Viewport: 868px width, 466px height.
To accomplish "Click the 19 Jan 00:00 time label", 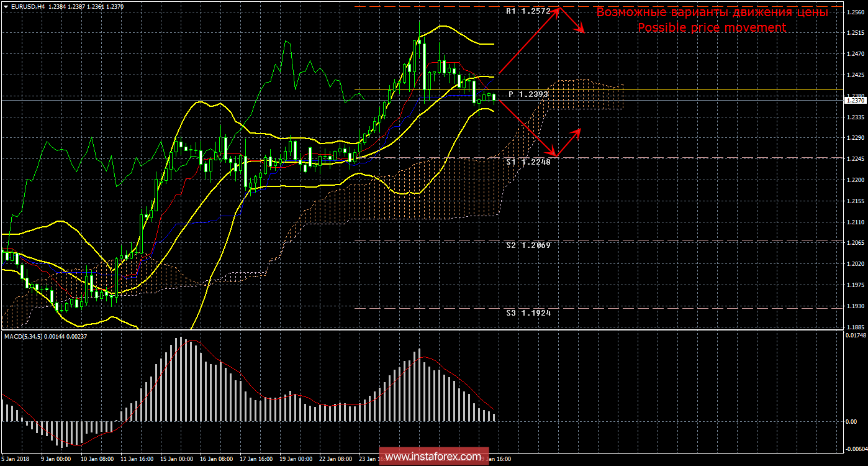I will tap(296, 460).
